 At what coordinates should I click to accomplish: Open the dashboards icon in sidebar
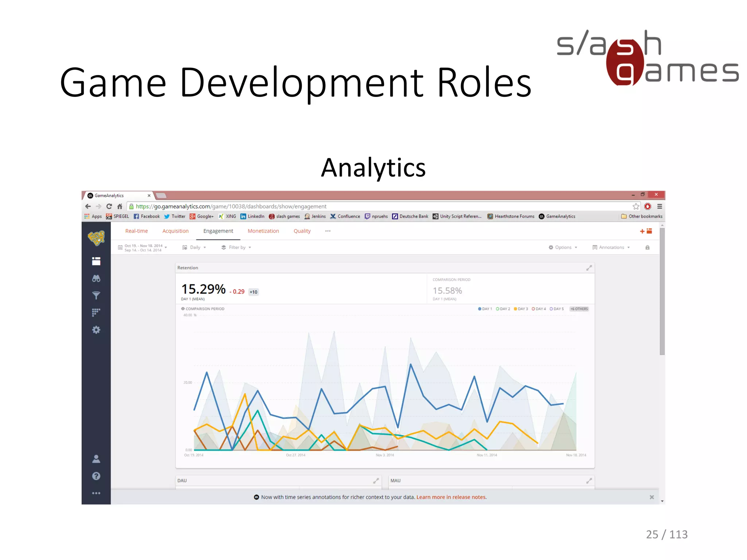pyautogui.click(x=96, y=261)
